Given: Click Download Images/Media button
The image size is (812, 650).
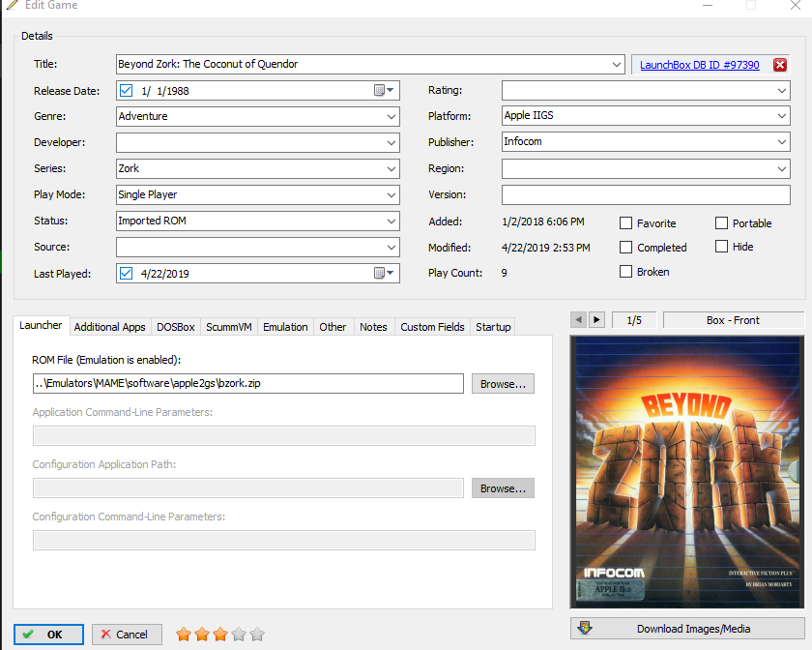Looking at the screenshot, I should point(687,629).
